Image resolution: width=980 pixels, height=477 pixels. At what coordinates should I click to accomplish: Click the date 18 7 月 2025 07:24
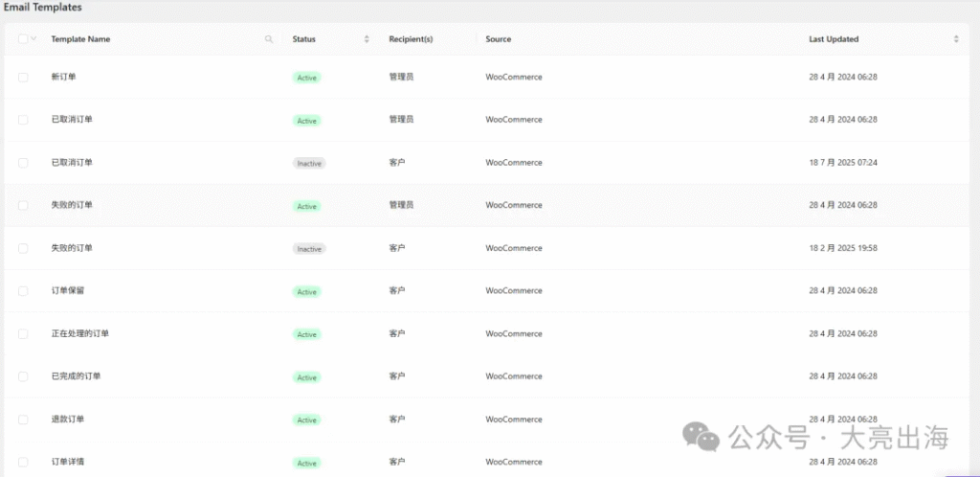843,163
